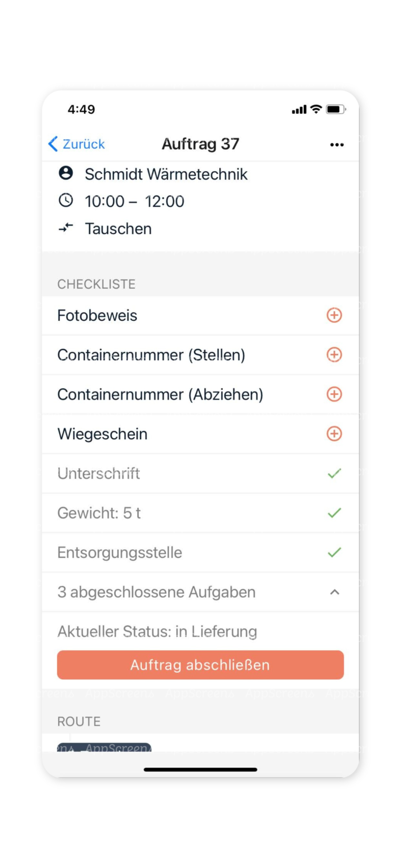Collapse the 3 abgeschlossene Aufgaben chevron
This screenshot has width=401, height=868.
334,592
